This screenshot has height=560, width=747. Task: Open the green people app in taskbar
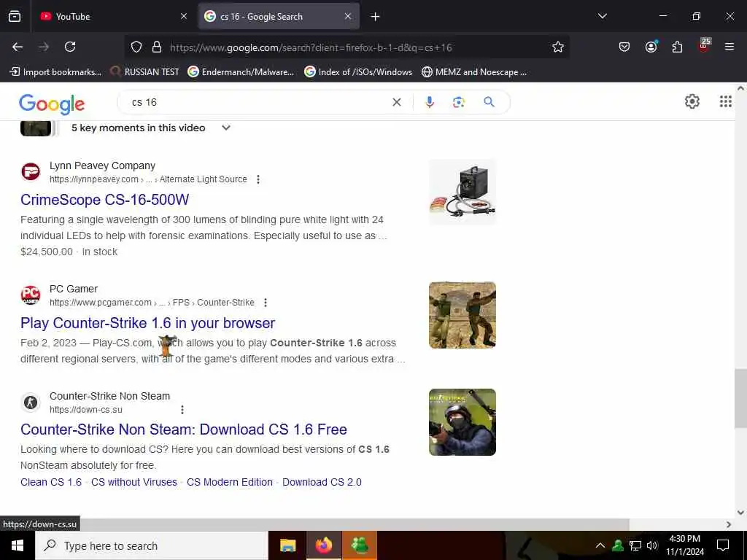[x=360, y=545]
